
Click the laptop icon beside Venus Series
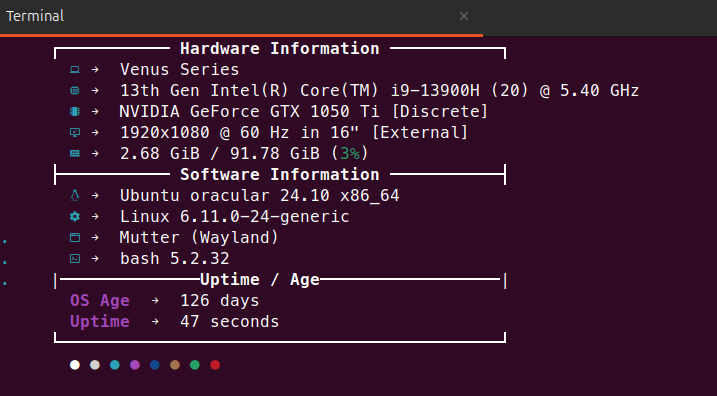click(75, 70)
